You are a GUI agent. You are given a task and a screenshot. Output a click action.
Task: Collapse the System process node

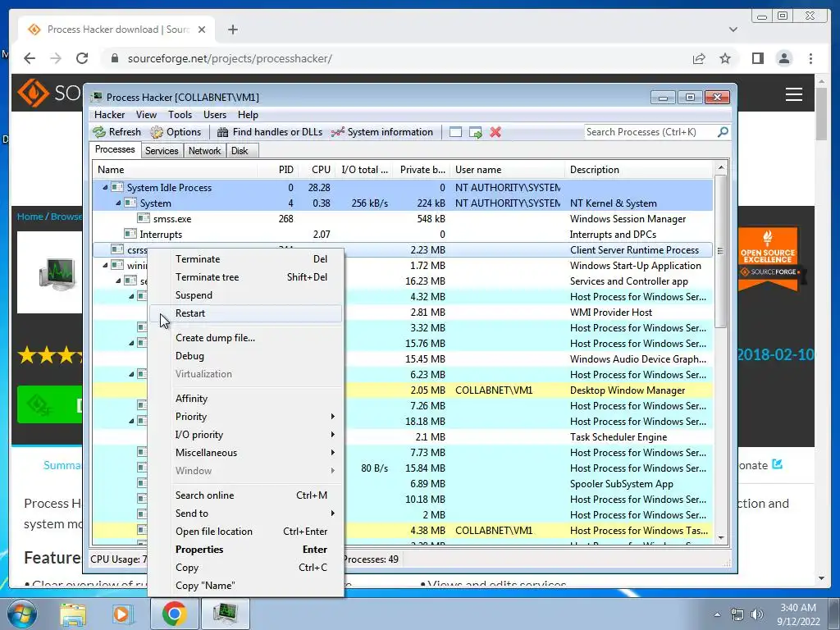(x=118, y=203)
